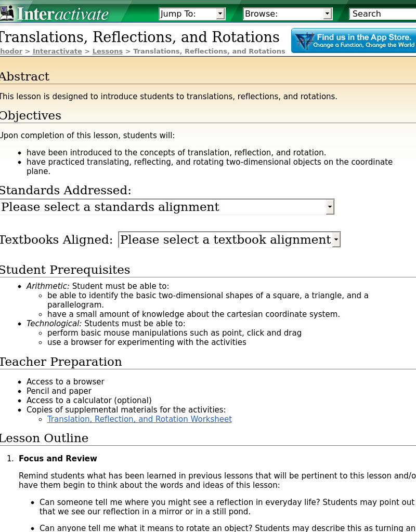Open the Translation, Reflection, and Rotation Worksheet link
416x532 pixels.
139,419
